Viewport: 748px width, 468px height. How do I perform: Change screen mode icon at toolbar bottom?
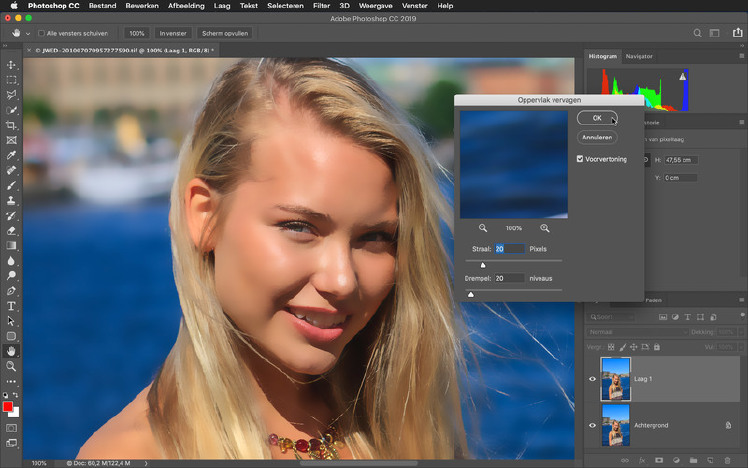[11, 443]
